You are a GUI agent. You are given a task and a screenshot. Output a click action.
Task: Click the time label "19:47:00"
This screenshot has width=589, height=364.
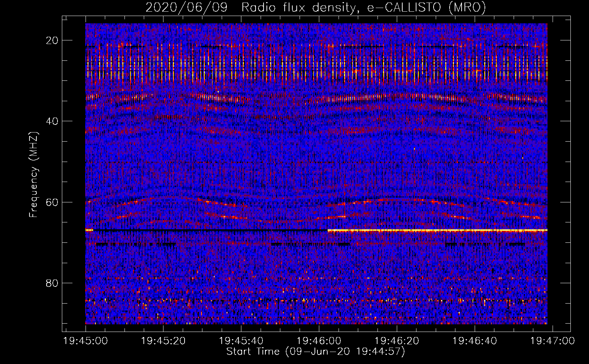(x=553, y=341)
